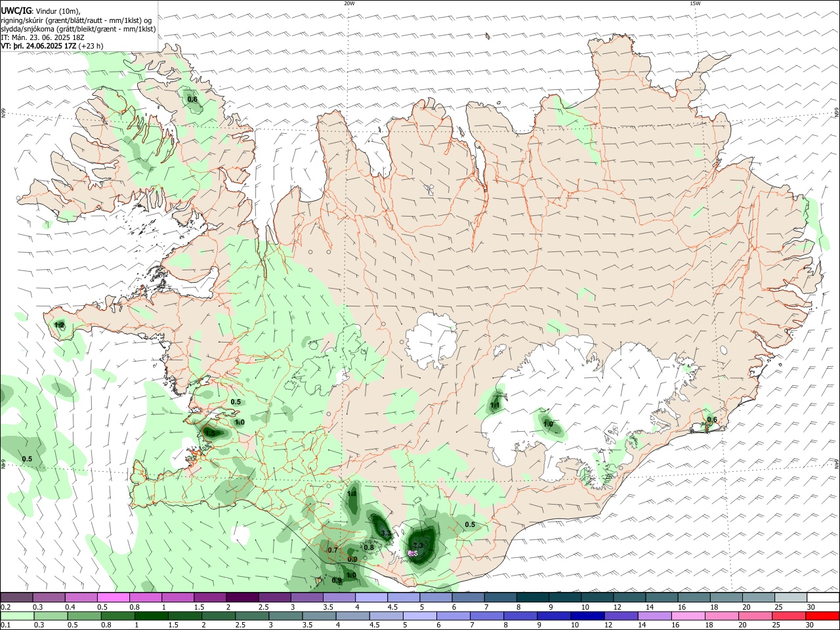Viewport: 840px width, 630px height.
Task: Select the bright red rain swatch after 30
Action: (823, 616)
